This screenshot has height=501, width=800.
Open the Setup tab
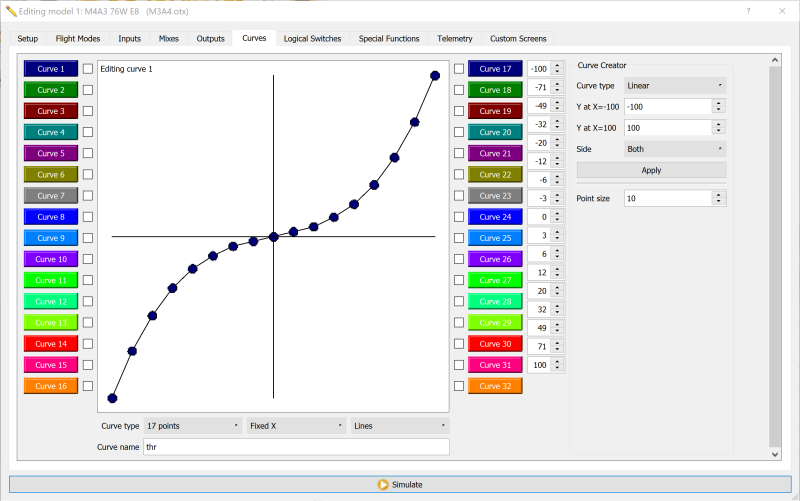coord(28,38)
